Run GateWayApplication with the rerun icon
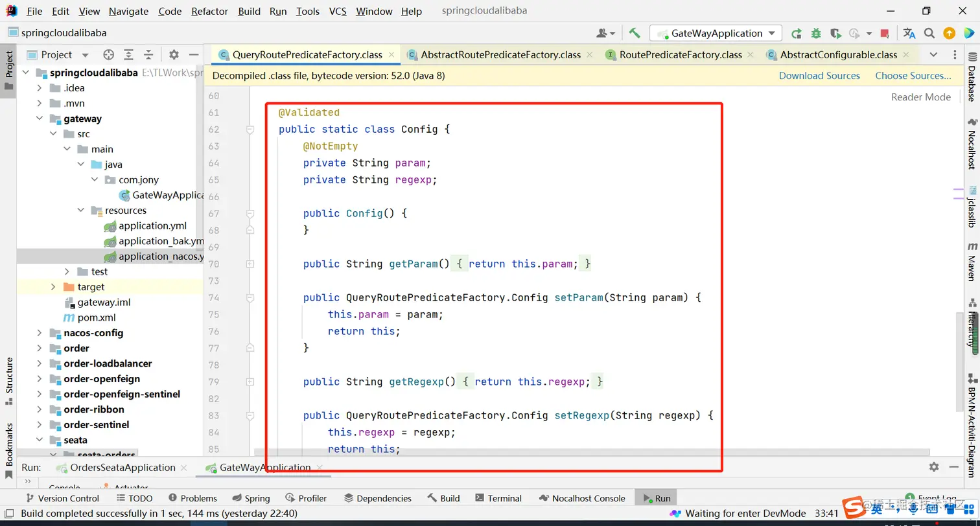Screen dimensions: 980x526 (x=797, y=33)
